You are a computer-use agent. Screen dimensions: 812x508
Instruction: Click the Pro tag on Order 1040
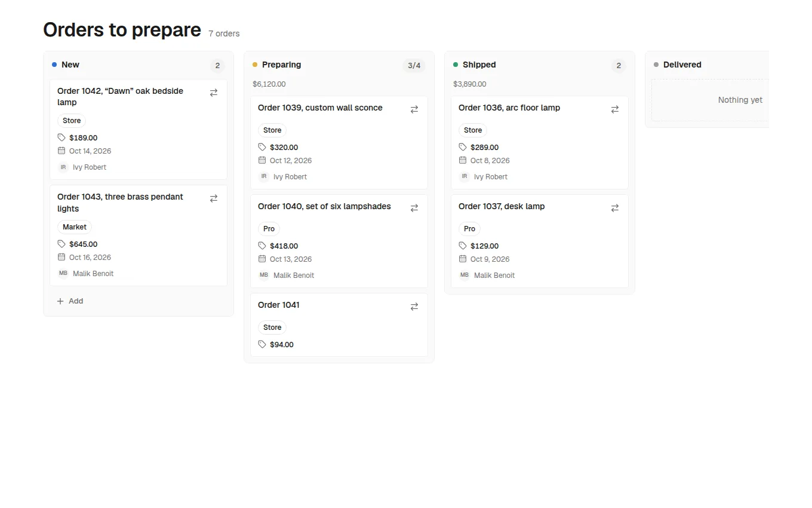[x=269, y=229]
